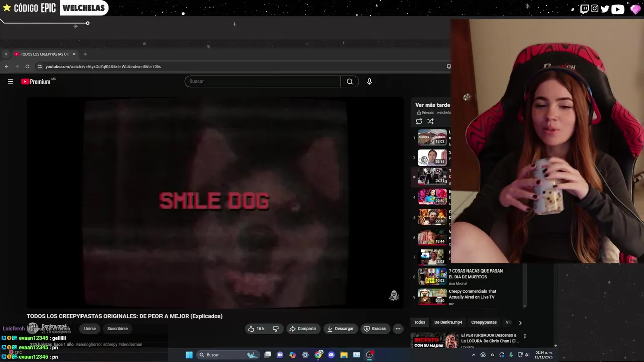Click the Twitter icon in overlay
Screen dimensions: 644x362
pos(605,9)
